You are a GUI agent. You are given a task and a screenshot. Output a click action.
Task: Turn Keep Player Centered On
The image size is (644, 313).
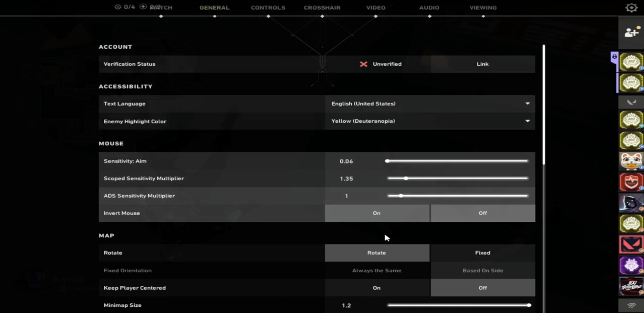[377, 288]
